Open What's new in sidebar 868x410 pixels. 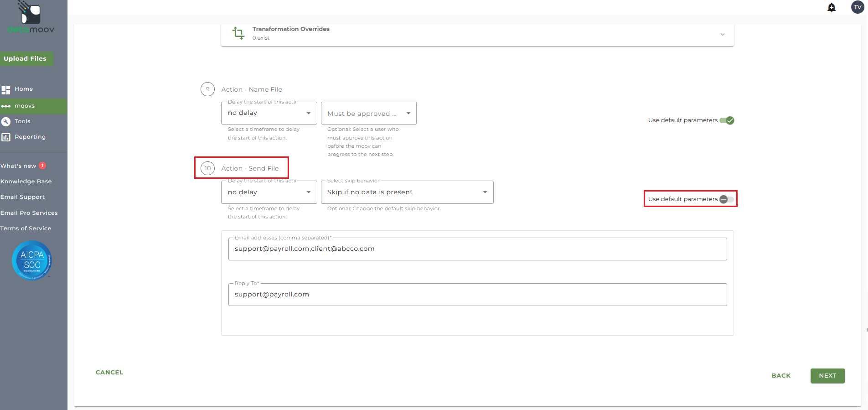[18, 166]
